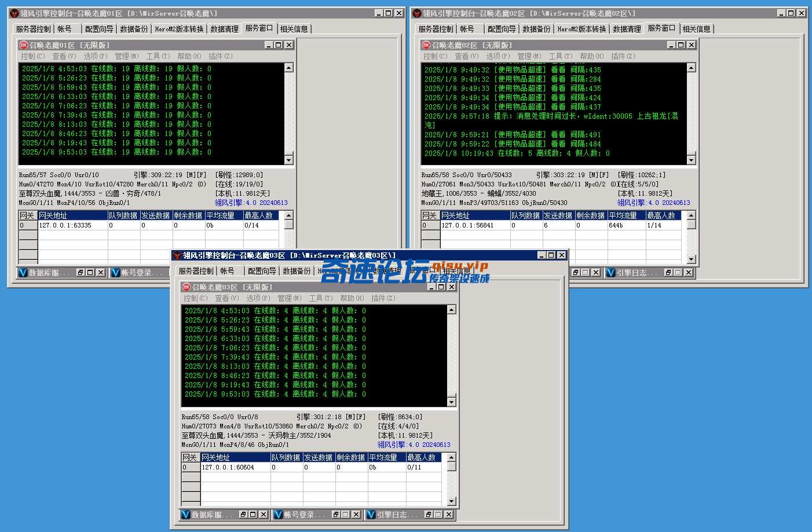Click 02区 log line dated 2025/1/8 10:19:43
The image size is (812, 532).
point(517,153)
